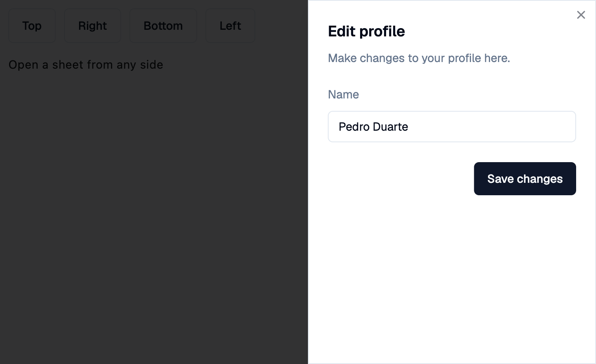
Task: Click the Name label above the input
Action: click(344, 94)
